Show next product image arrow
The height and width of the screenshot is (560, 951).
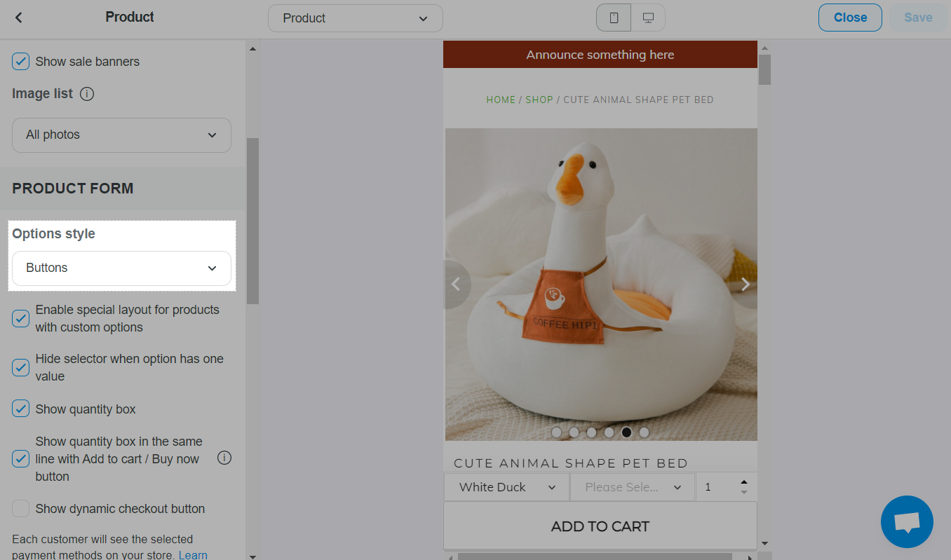[x=745, y=285]
